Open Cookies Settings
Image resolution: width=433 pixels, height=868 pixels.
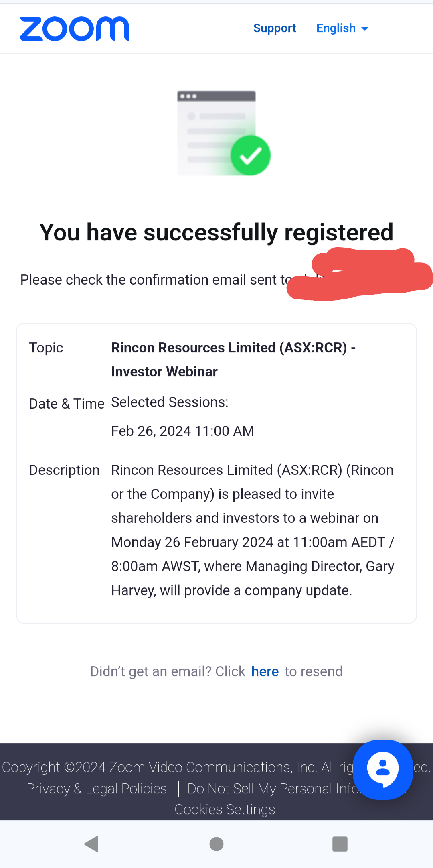point(225,809)
